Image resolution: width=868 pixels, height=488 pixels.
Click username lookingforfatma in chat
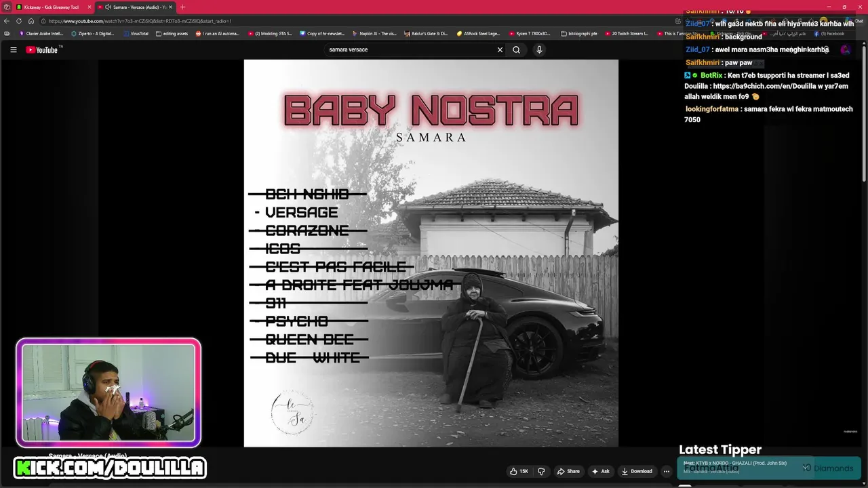711,108
